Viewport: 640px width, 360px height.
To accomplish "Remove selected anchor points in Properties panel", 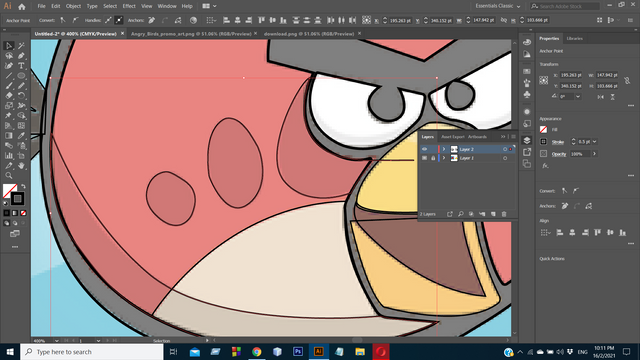I will tap(565, 206).
